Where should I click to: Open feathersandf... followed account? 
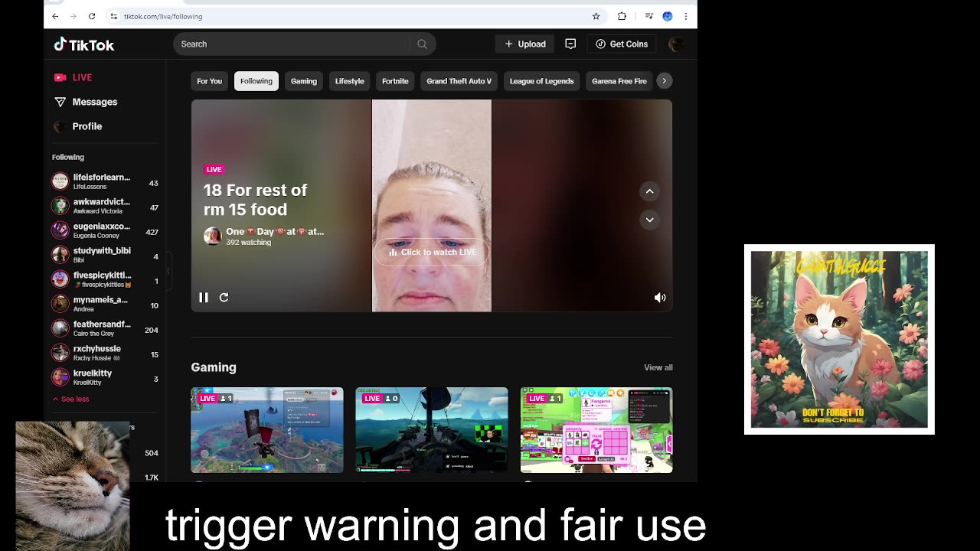pyautogui.click(x=105, y=328)
